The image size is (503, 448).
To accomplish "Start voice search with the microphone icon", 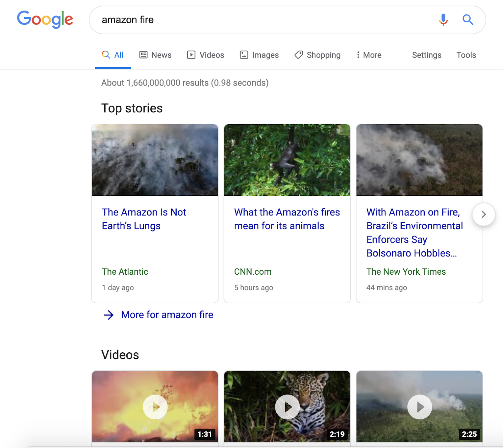I will [443, 20].
